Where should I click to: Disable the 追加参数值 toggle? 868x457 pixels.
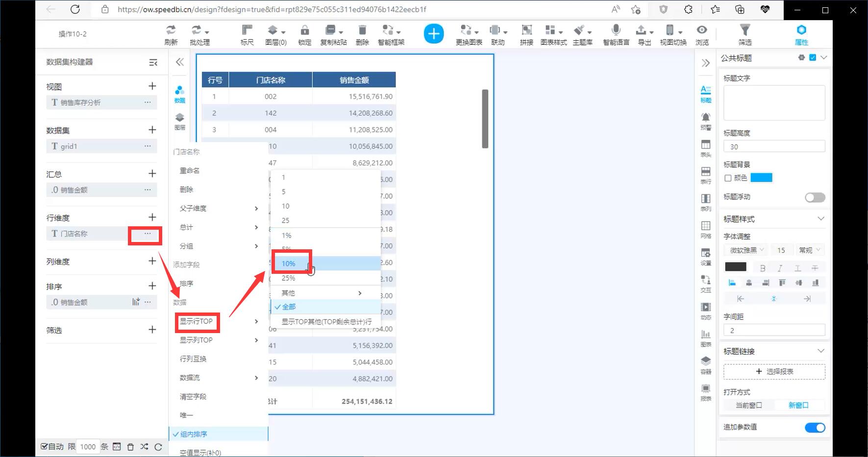coord(815,428)
